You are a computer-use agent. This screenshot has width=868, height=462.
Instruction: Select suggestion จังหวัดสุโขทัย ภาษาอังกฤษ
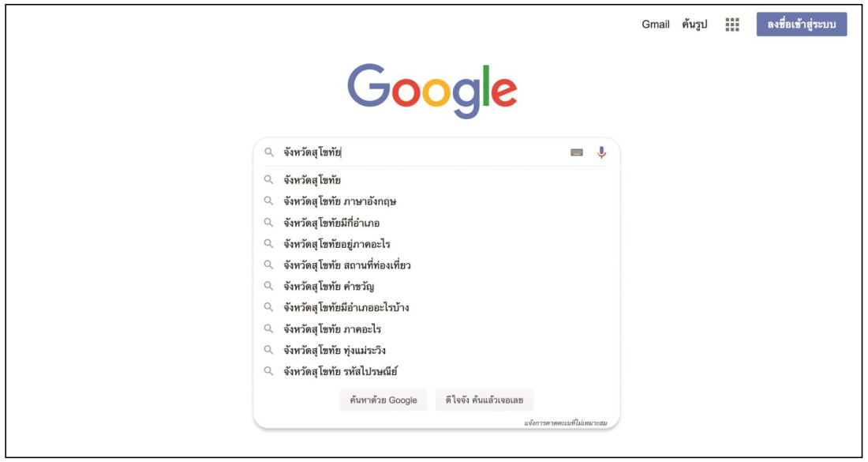[340, 201]
